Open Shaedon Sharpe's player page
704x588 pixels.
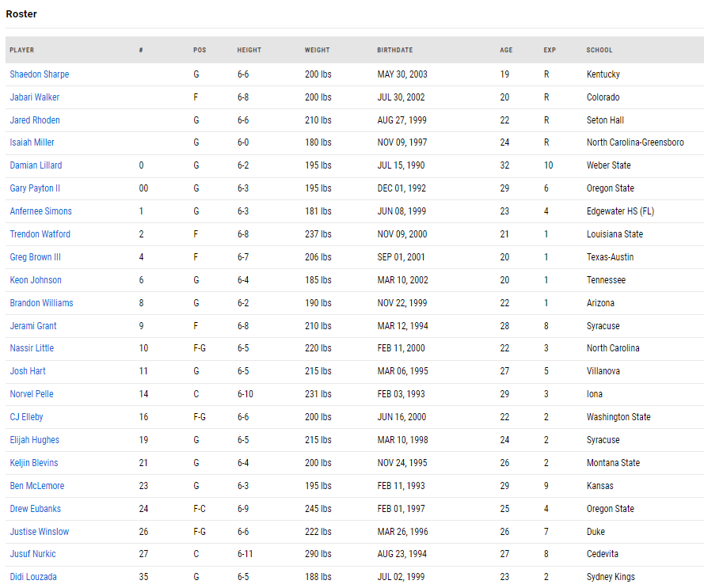click(x=40, y=74)
